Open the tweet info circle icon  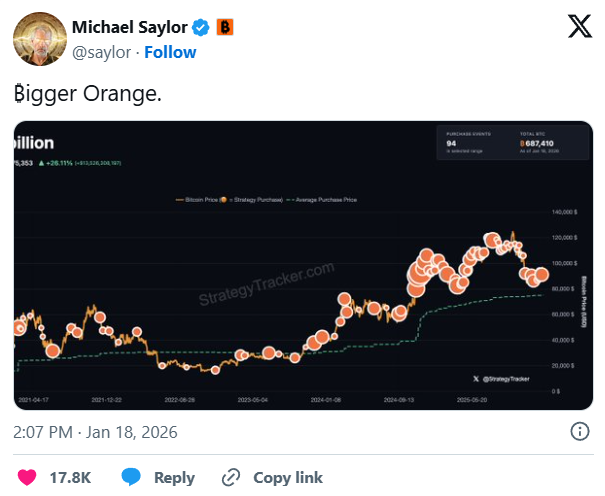[x=579, y=432]
